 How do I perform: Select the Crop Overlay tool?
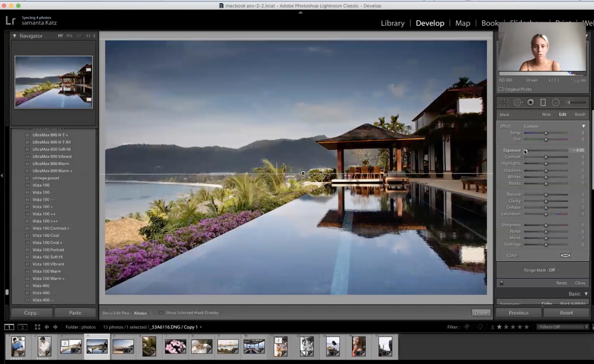coord(504,102)
